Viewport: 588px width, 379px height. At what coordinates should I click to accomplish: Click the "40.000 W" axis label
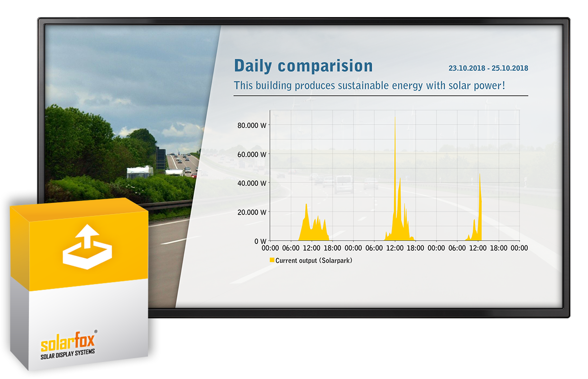click(252, 183)
